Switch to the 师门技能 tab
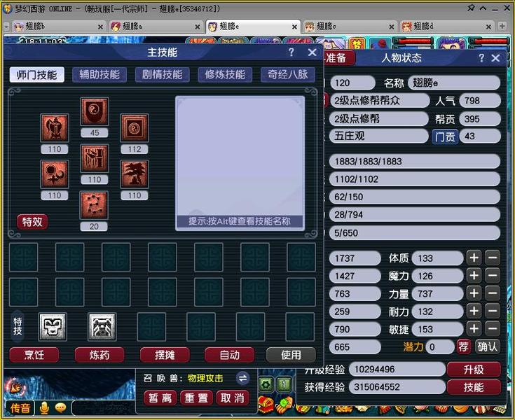Viewport: 515px width, 420px height. point(36,75)
